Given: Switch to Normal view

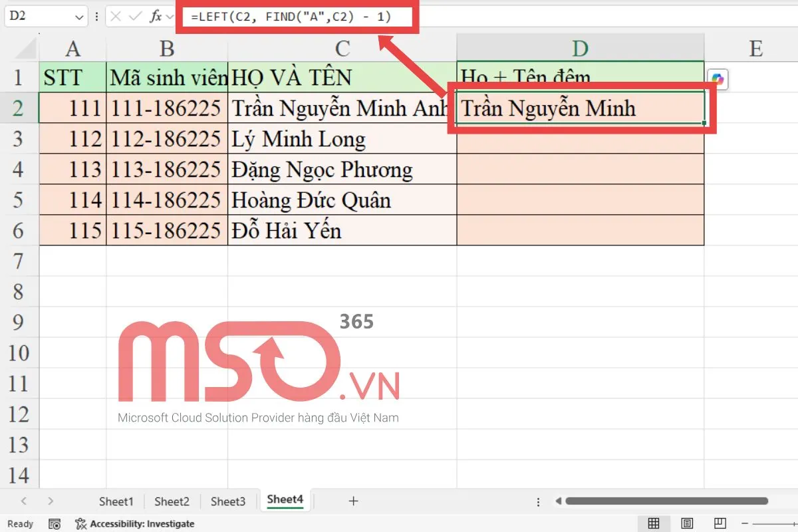Looking at the screenshot, I should pos(654,523).
